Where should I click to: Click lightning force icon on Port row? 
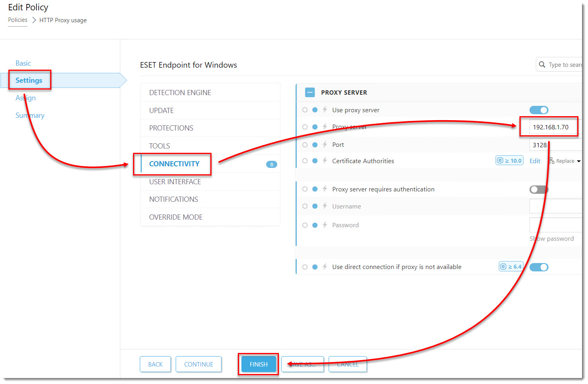(325, 144)
